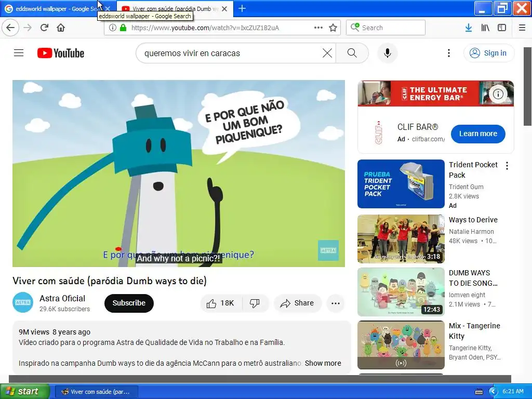Screen dimensions: 532x399
Task: Dislike the video with thumbs down
Action: pos(255,303)
